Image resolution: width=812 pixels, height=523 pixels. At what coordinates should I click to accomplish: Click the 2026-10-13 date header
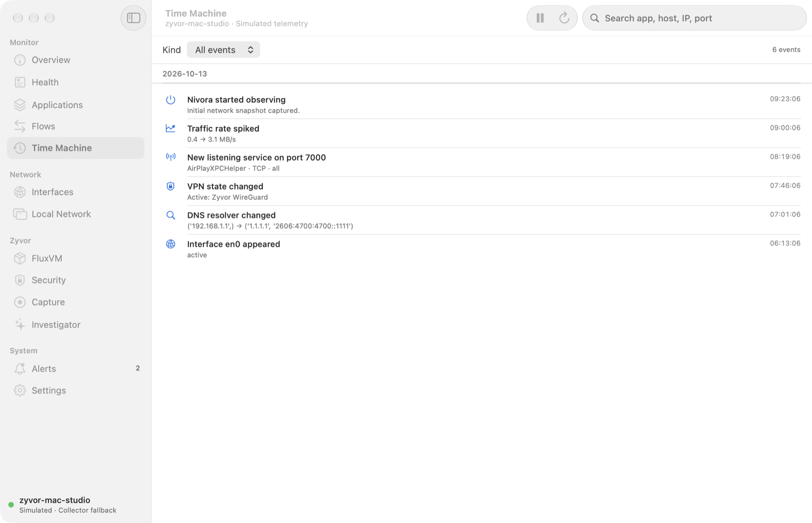point(185,74)
